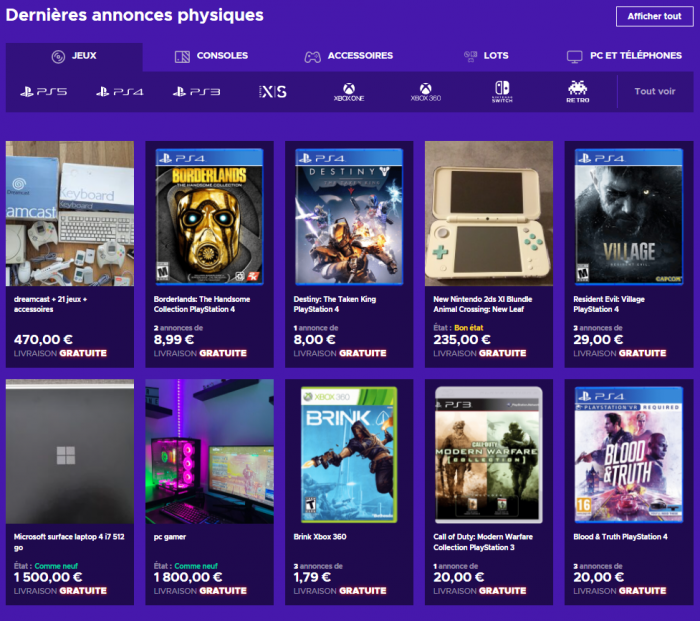Viewport: 700px width, 621px height.
Task: Switch to the Consoles tab
Action: pos(211,56)
